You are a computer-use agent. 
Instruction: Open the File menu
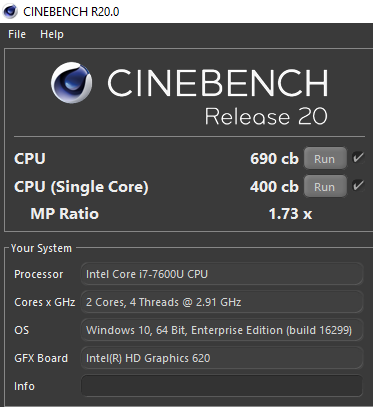tap(17, 34)
